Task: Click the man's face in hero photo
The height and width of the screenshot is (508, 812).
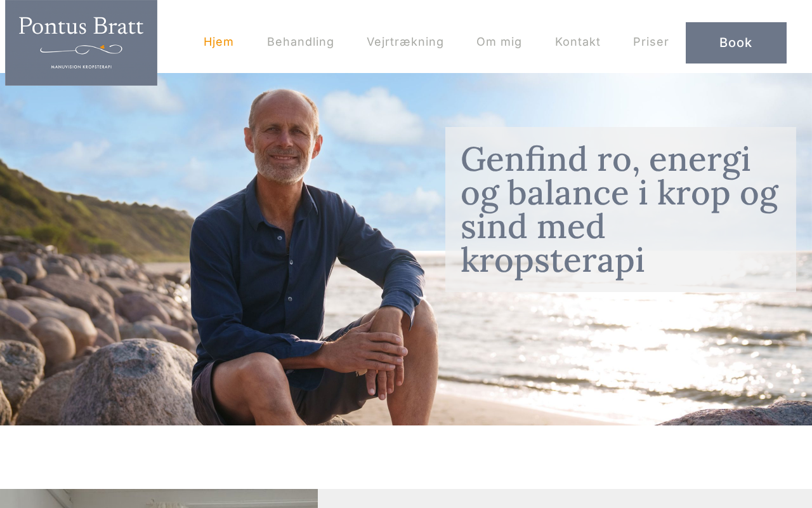Action: click(284, 137)
